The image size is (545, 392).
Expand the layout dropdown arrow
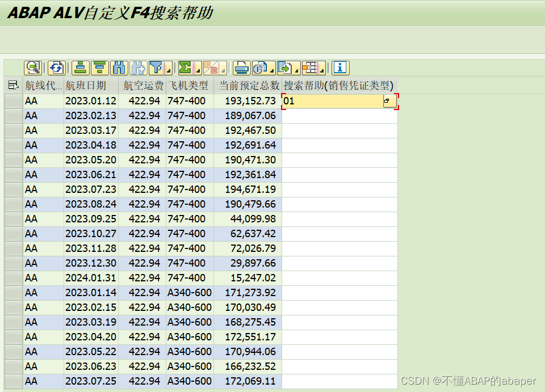pyautogui.click(x=322, y=70)
